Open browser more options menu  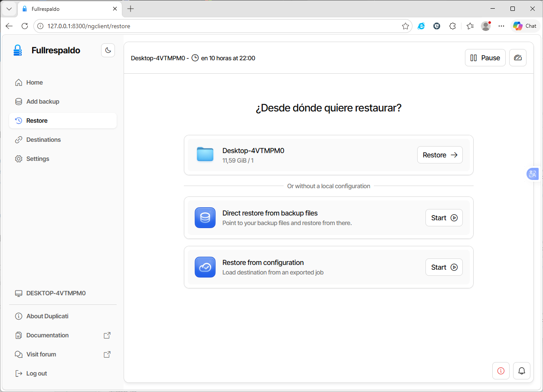click(501, 26)
